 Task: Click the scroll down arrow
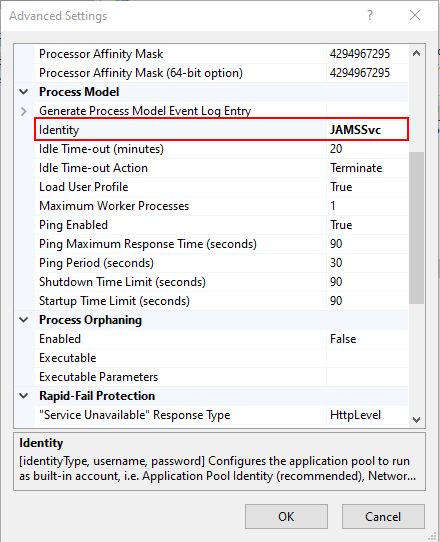416,420
